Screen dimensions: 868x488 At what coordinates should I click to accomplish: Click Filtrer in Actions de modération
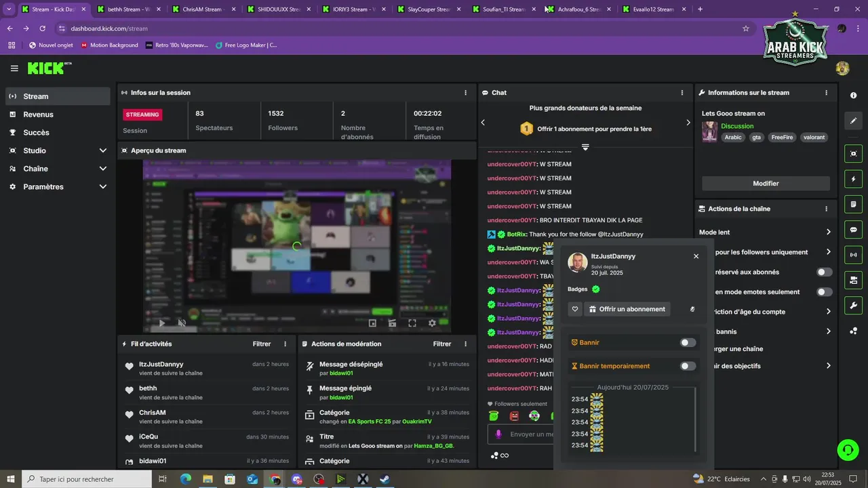[442, 344]
